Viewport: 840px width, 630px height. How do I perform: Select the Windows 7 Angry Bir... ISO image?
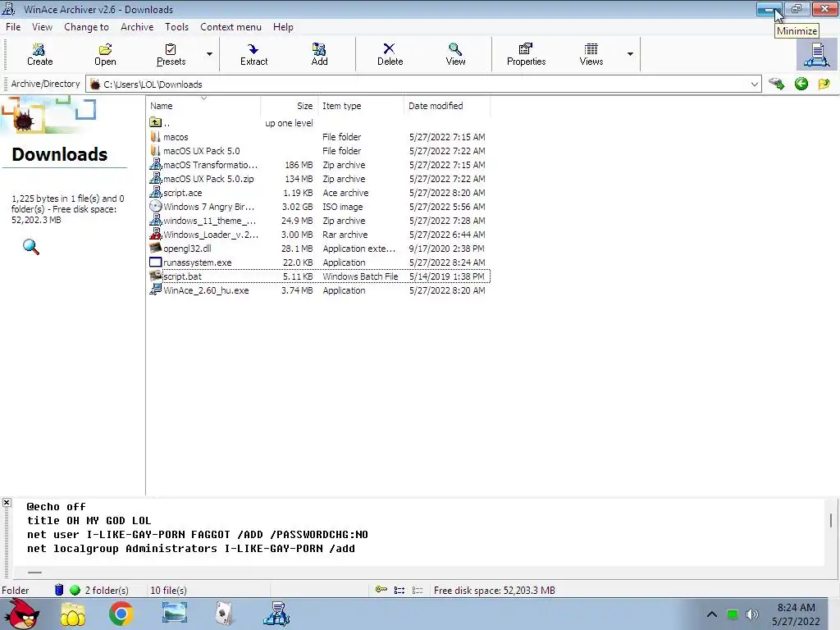[x=319, y=207]
